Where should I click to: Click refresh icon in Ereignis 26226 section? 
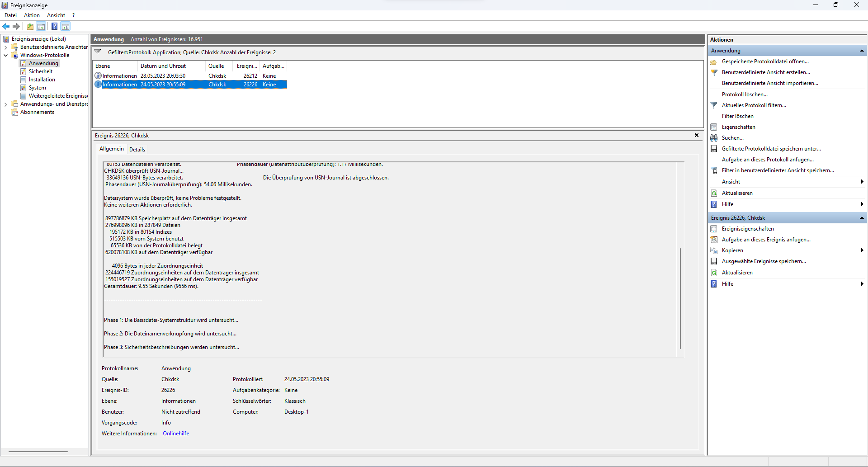[714, 273]
